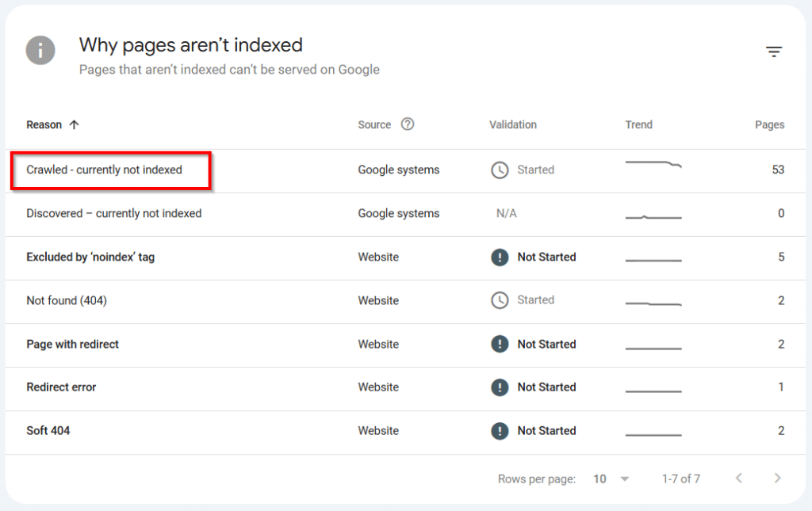The width and height of the screenshot is (812, 511).
Task: Click the next page chevron in pagination
Action: tap(777, 479)
